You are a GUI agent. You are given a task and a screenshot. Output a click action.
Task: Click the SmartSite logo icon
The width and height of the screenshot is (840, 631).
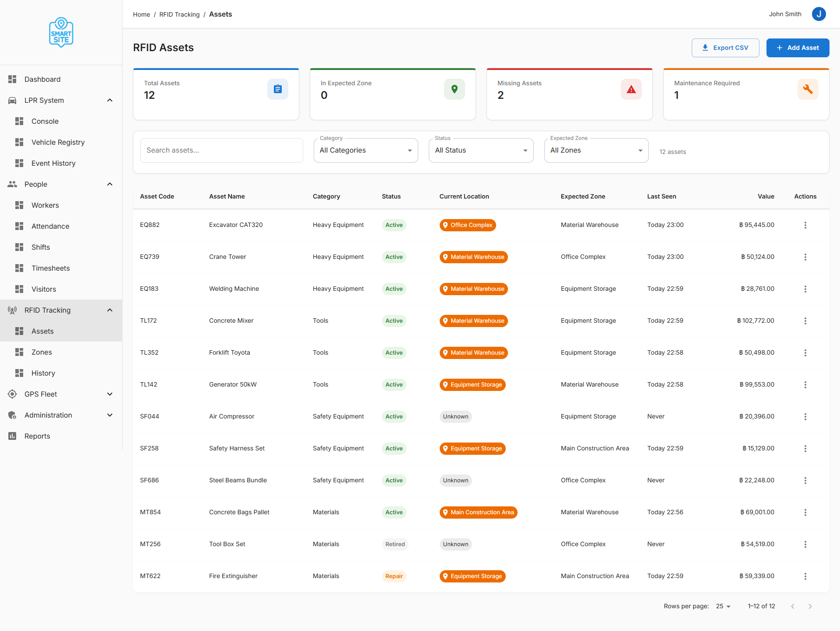tap(61, 32)
